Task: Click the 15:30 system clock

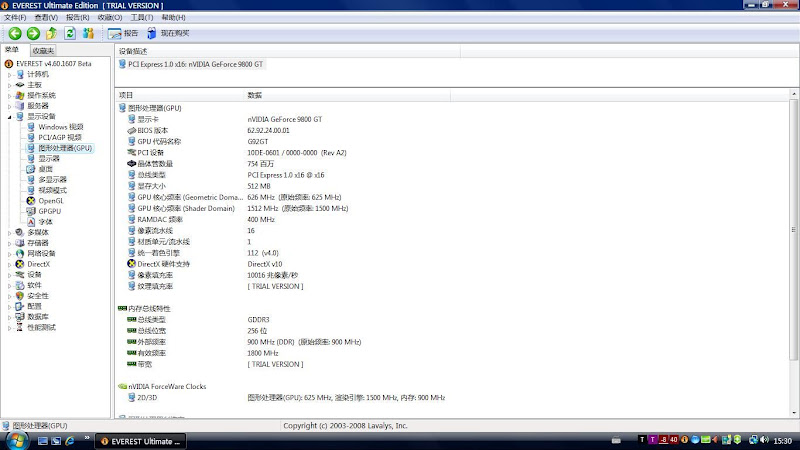Action: [x=783, y=441]
